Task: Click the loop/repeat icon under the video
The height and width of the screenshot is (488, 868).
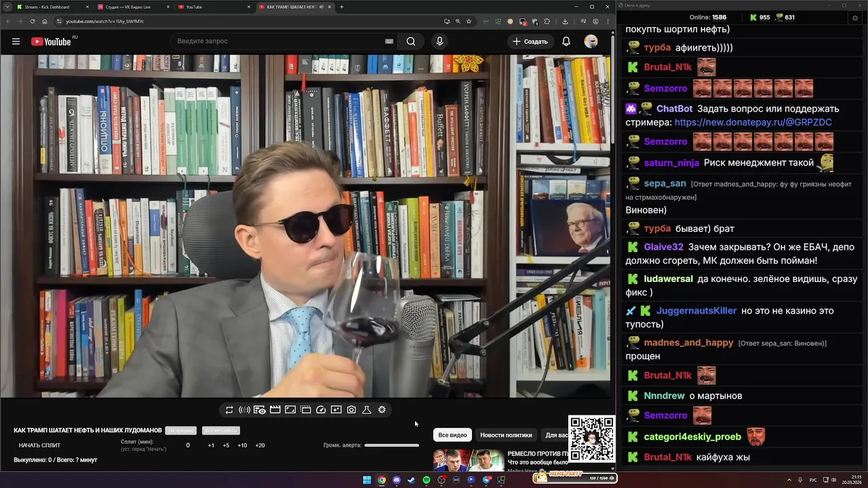Action: 229,410
